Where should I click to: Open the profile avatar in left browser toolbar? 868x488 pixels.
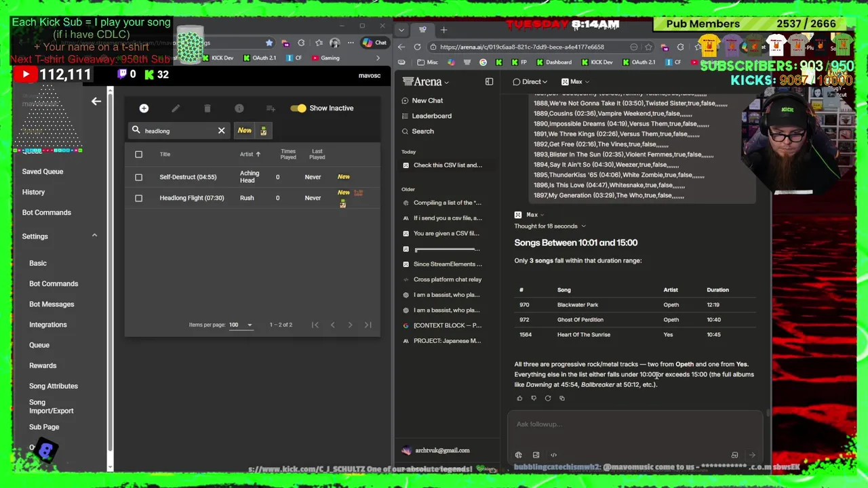pyautogui.click(x=335, y=43)
